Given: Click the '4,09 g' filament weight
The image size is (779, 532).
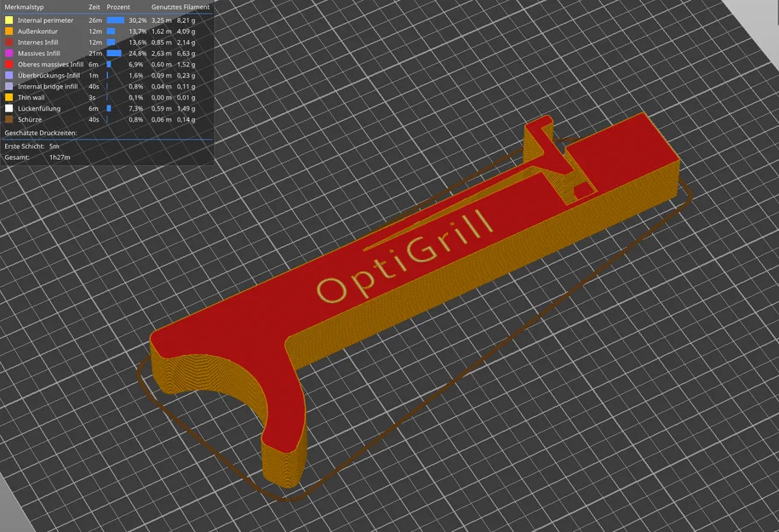Looking at the screenshot, I should pyautogui.click(x=186, y=31).
